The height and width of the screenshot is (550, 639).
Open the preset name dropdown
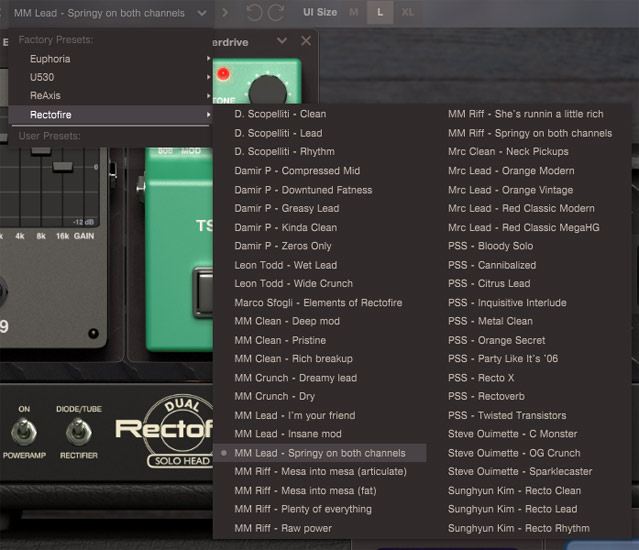coord(110,13)
